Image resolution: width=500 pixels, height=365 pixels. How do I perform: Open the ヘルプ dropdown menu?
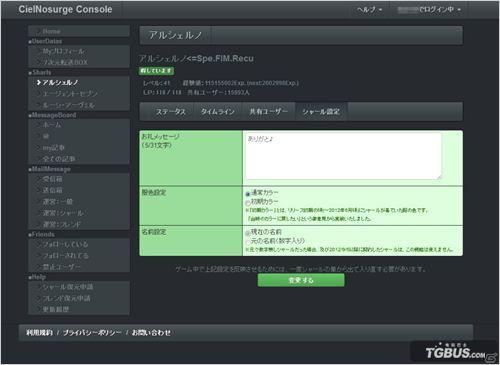(x=369, y=10)
